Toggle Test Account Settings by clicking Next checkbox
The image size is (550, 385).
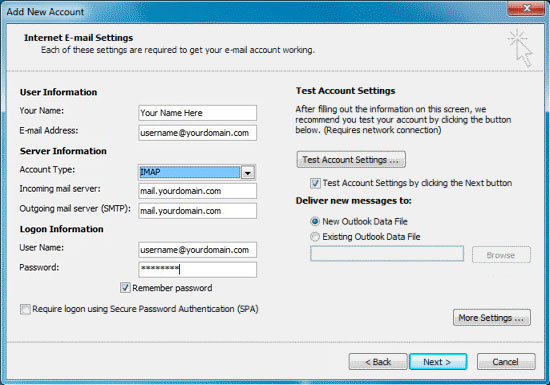pyautogui.click(x=315, y=183)
